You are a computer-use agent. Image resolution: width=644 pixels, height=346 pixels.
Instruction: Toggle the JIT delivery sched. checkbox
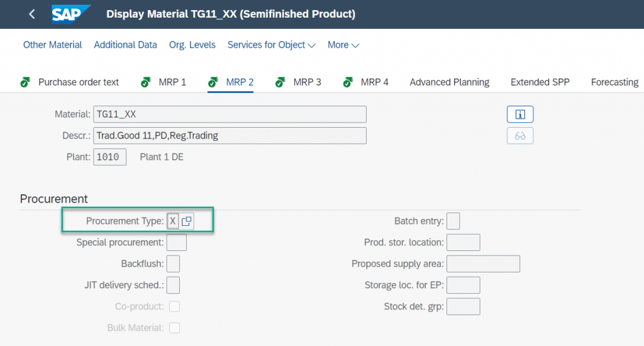tap(173, 285)
